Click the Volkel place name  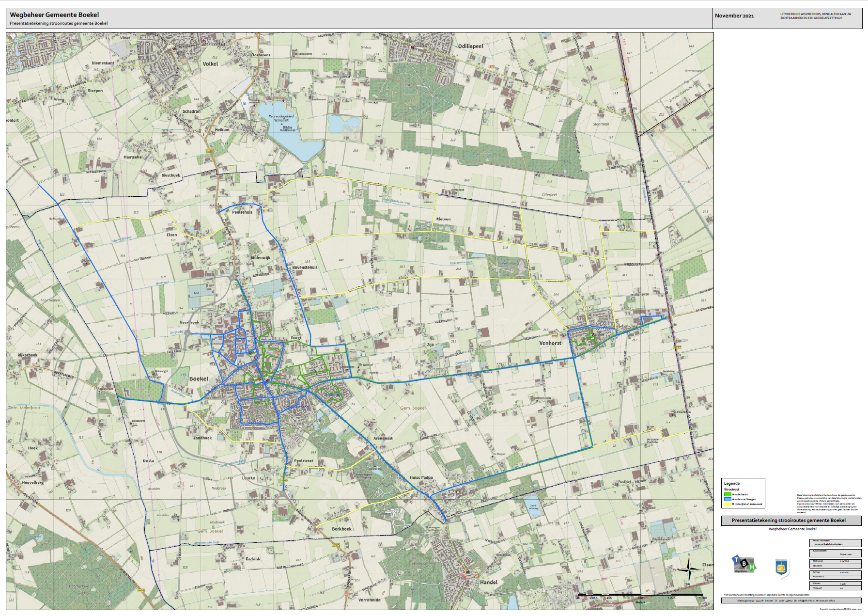210,64
